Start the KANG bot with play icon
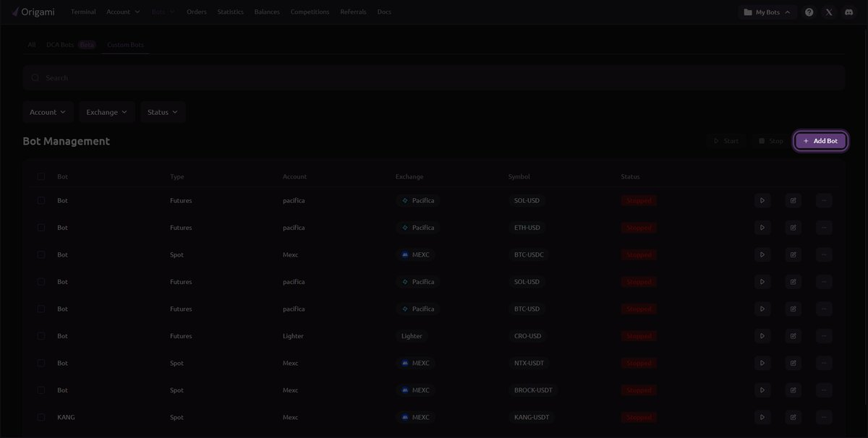This screenshot has height=438, width=868. point(762,417)
